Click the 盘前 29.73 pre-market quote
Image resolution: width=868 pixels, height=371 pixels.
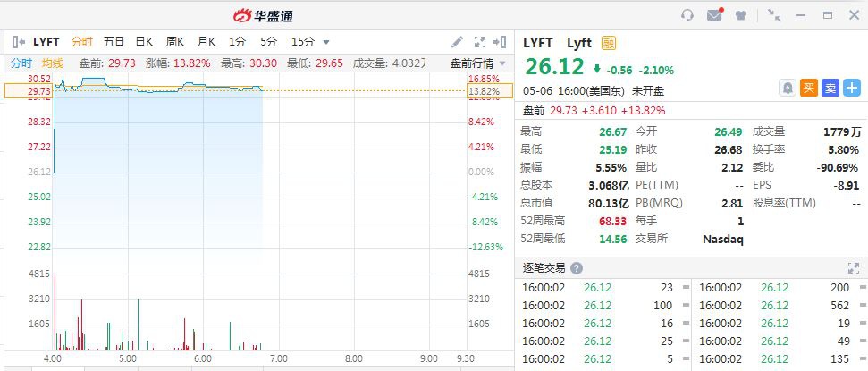[x=594, y=111]
